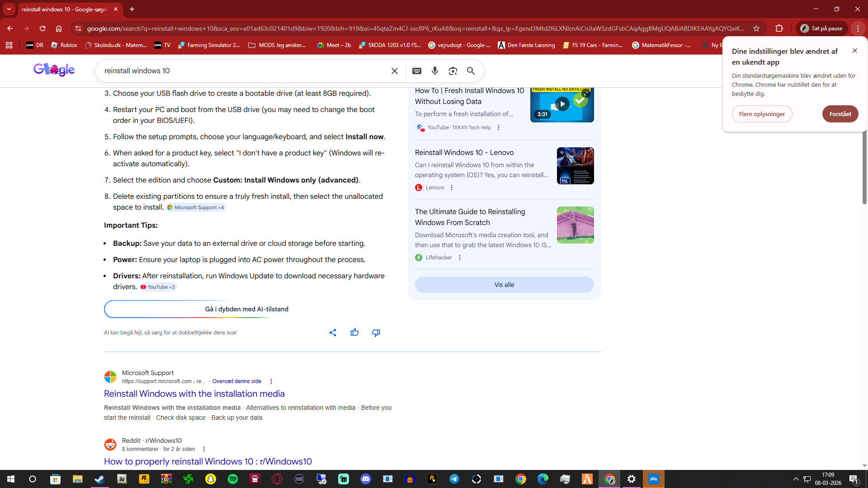868x488 pixels.
Task: Open Google Lens image search
Action: pos(453,71)
